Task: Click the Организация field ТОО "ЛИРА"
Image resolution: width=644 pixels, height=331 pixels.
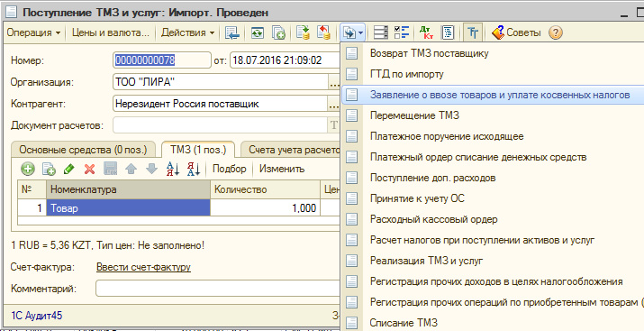Action: click(221, 82)
